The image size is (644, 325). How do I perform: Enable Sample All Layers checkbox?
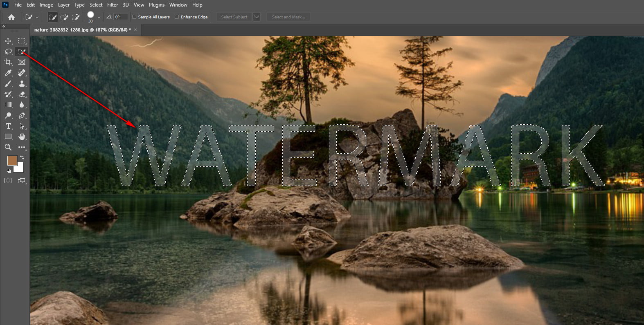click(134, 17)
